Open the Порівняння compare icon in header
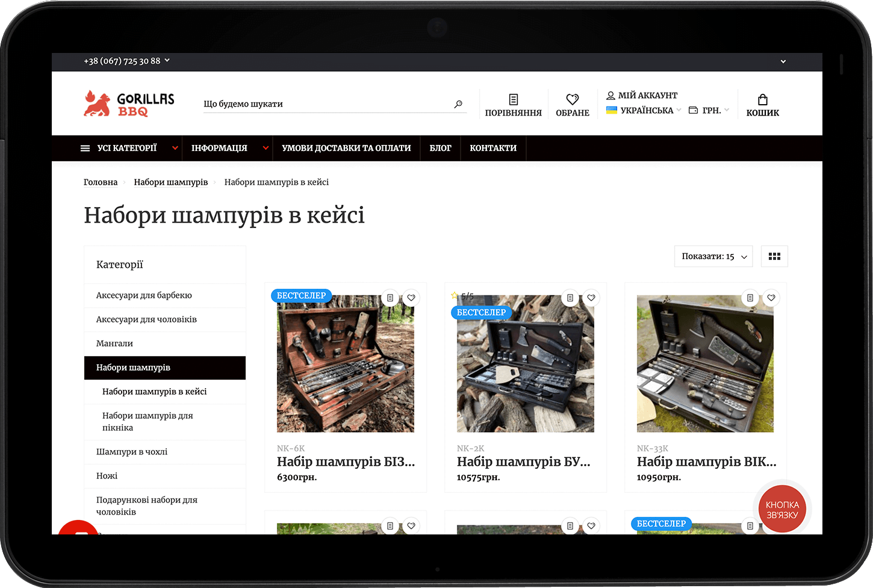 coord(513,100)
